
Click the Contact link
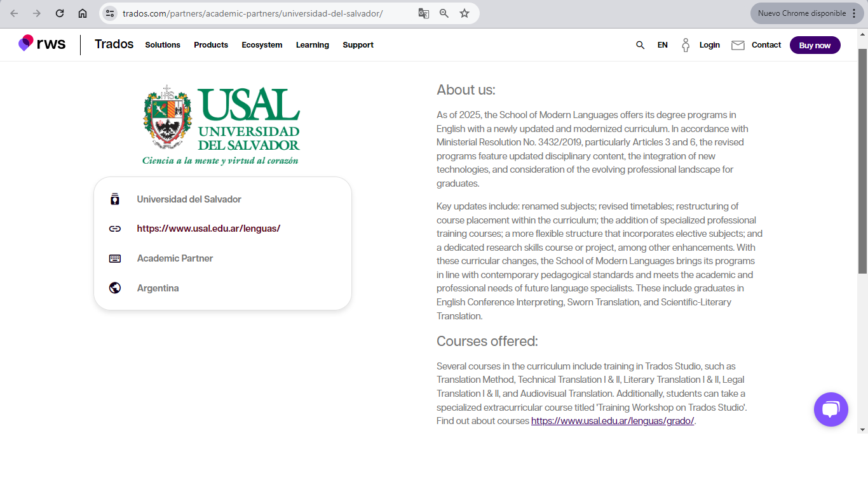766,45
